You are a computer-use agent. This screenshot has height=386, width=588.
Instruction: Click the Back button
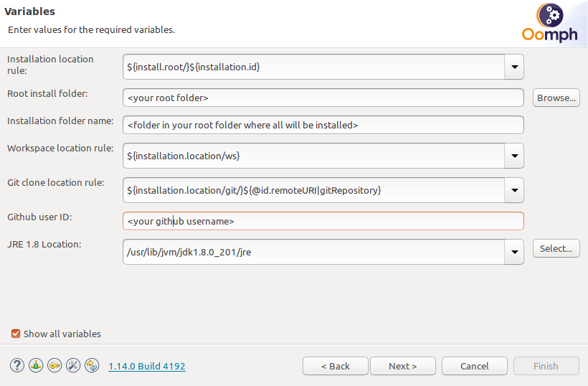[335, 366]
